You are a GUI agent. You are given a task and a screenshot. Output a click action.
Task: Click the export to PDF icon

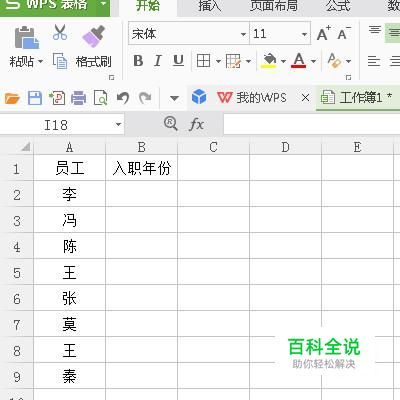tap(57, 98)
